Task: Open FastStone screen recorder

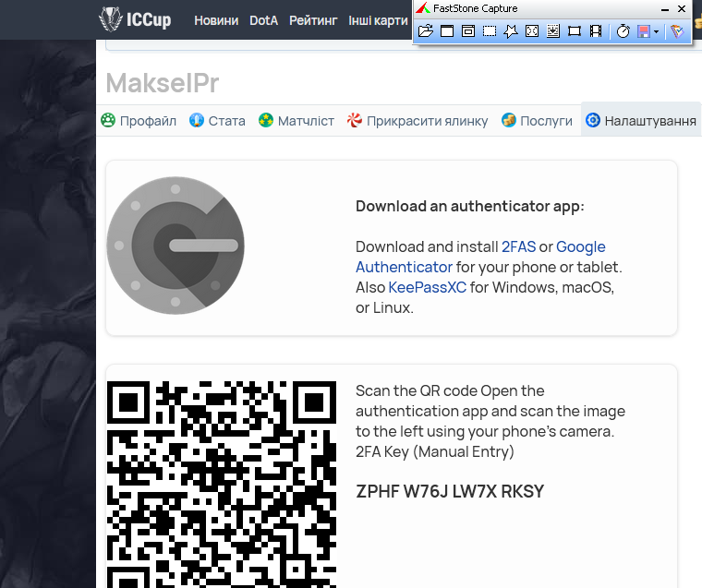Action: pos(596,30)
